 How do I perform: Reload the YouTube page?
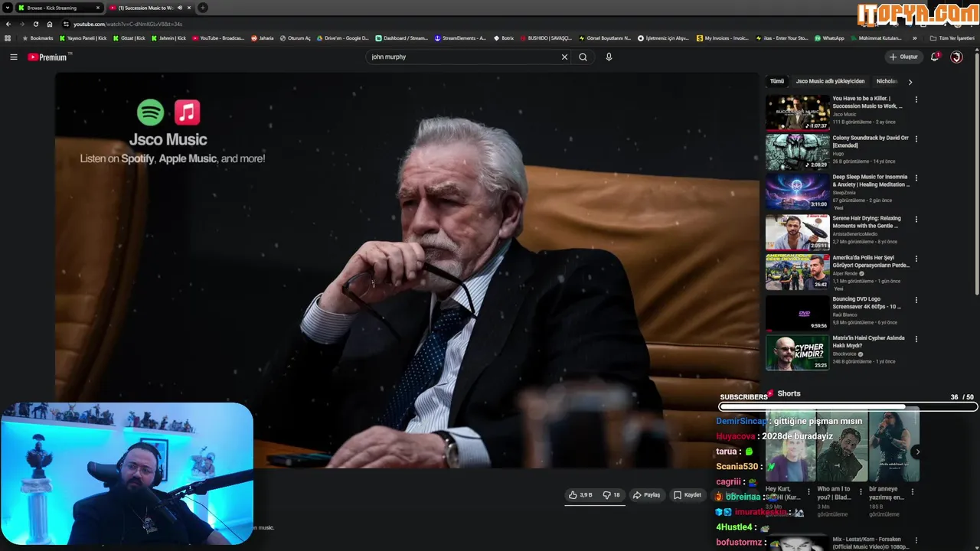35,24
